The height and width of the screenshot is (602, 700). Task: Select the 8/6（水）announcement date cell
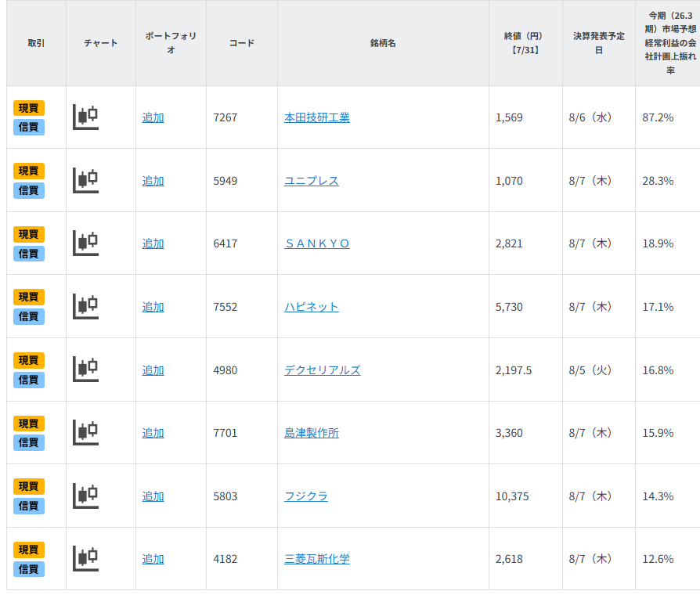tap(599, 117)
